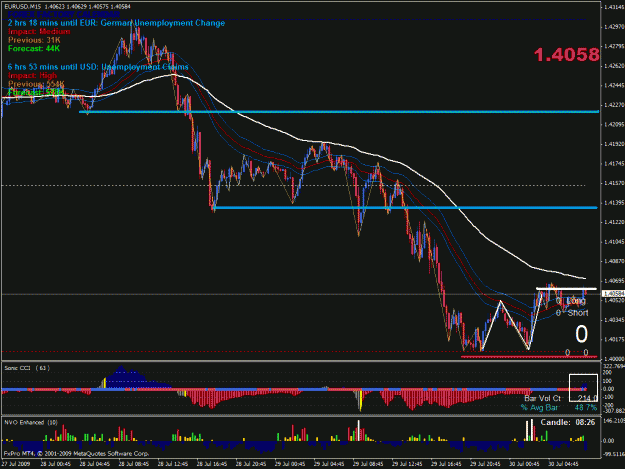Click the "Candle: 08:26" timer
Image resolution: width=625 pixels, height=469 pixels.
(x=568, y=422)
